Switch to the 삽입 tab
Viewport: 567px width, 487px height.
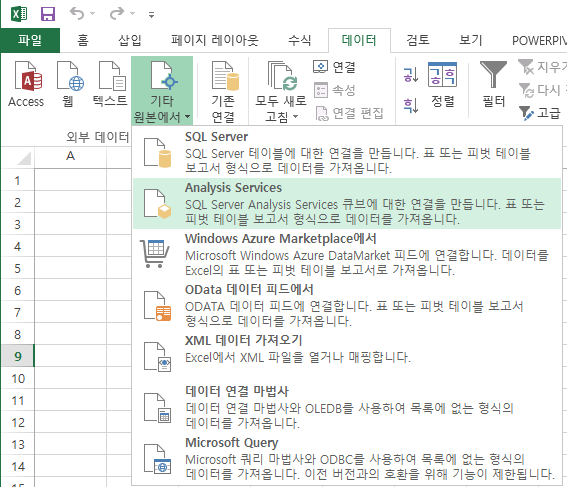point(129,40)
